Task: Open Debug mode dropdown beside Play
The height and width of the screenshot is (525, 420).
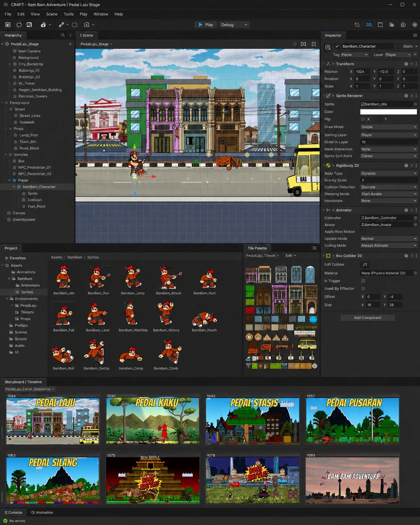Action: (x=234, y=25)
